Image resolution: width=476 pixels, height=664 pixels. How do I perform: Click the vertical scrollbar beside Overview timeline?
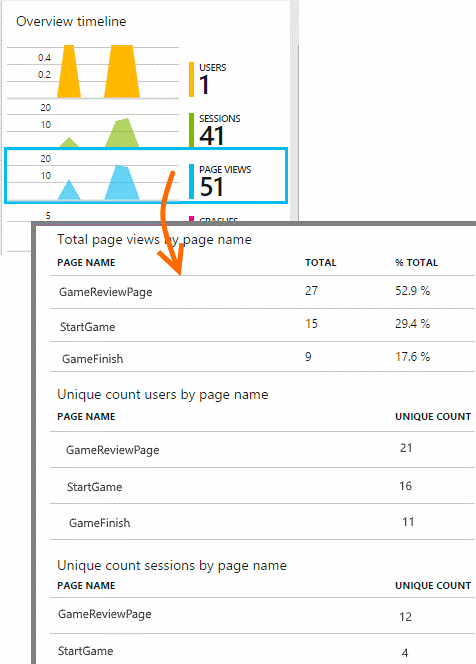click(x=294, y=110)
